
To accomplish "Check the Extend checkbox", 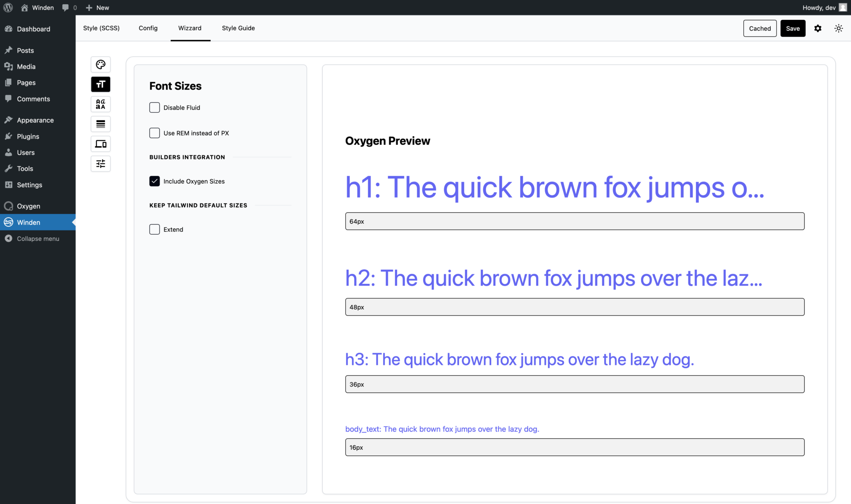I will [x=155, y=229].
